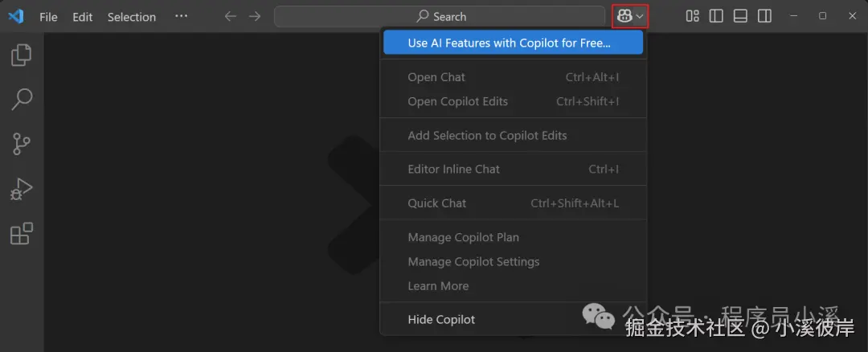Open the File menu

click(x=48, y=17)
